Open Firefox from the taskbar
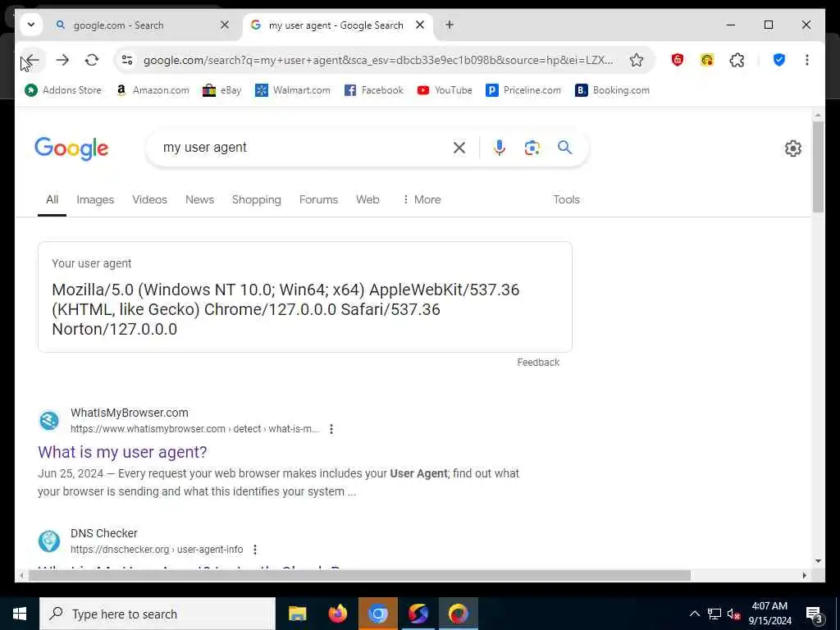The height and width of the screenshot is (630, 840). [x=337, y=614]
